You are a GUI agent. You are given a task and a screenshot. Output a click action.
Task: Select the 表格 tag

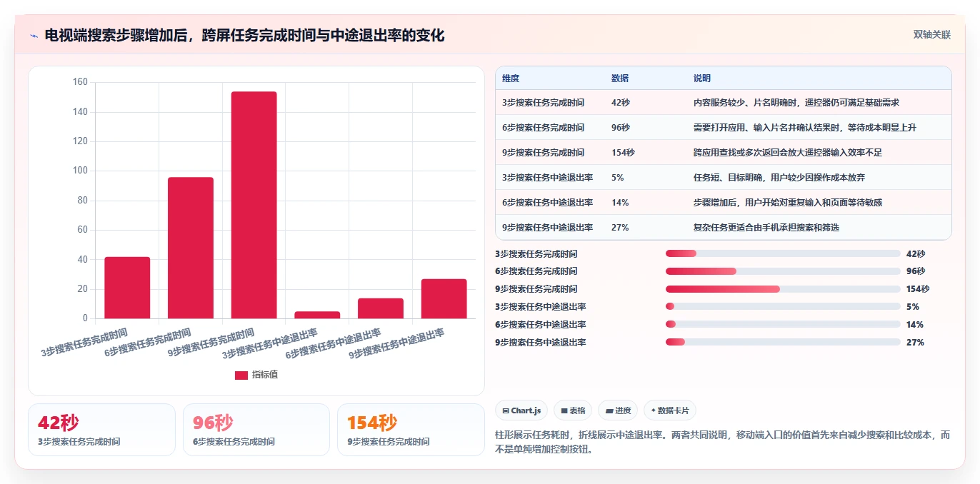(573, 410)
